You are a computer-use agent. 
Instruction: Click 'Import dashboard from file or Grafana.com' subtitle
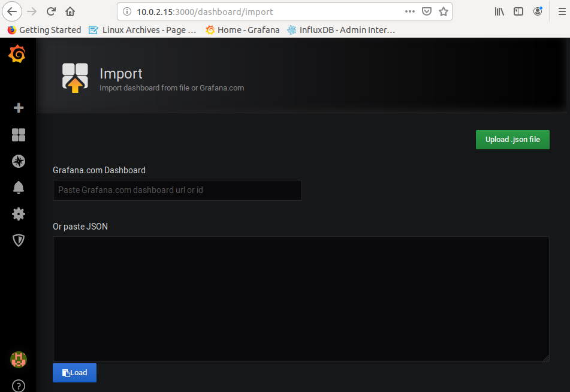(171, 88)
